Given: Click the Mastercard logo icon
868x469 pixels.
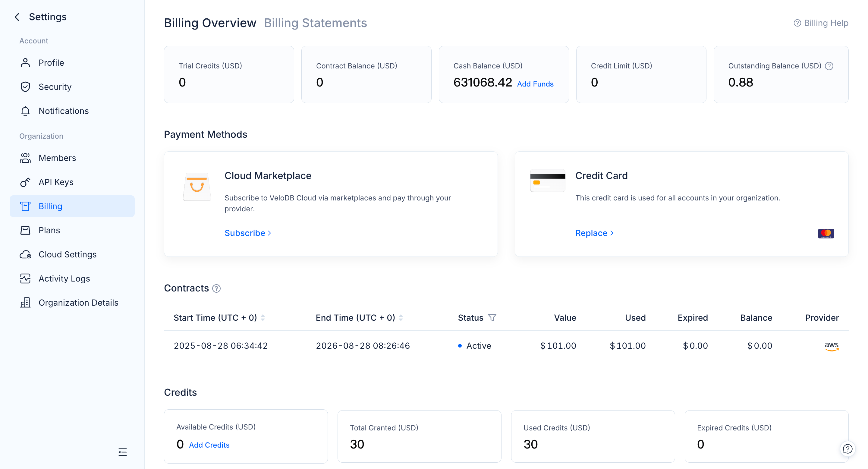Looking at the screenshot, I should click(x=826, y=234).
